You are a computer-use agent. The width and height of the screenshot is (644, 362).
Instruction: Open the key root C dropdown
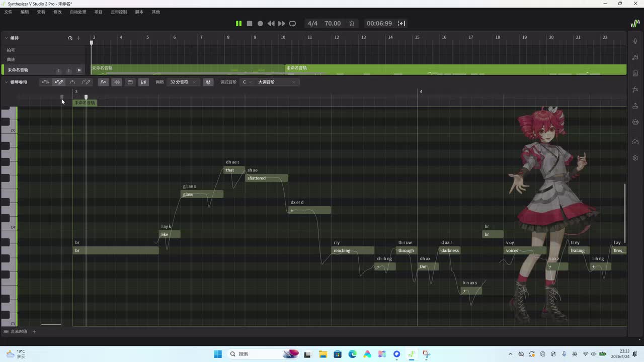pyautogui.click(x=247, y=82)
